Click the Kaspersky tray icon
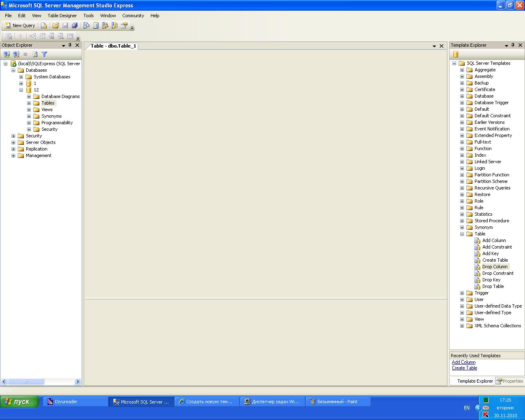 click(x=486, y=415)
